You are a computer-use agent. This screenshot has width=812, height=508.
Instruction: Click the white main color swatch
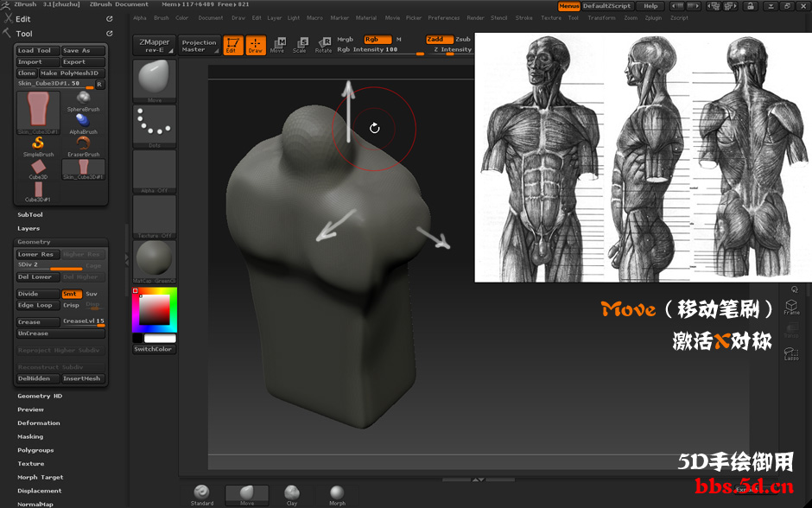point(160,338)
